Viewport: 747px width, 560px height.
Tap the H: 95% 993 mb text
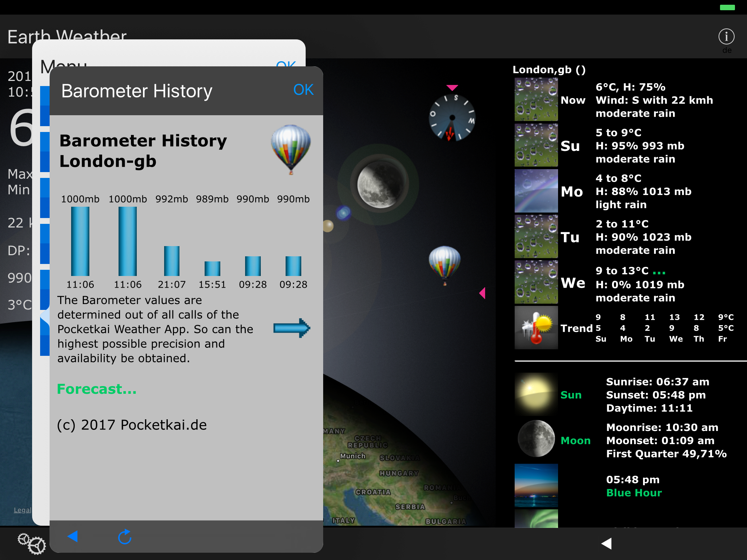pyautogui.click(x=640, y=146)
